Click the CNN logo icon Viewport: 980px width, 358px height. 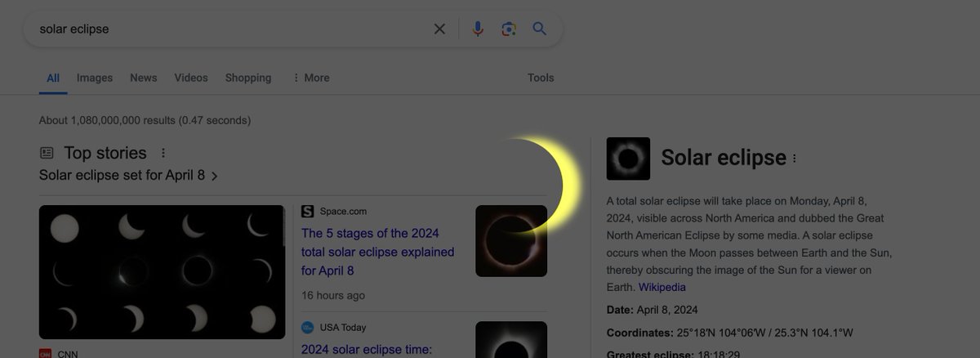coord(46,353)
